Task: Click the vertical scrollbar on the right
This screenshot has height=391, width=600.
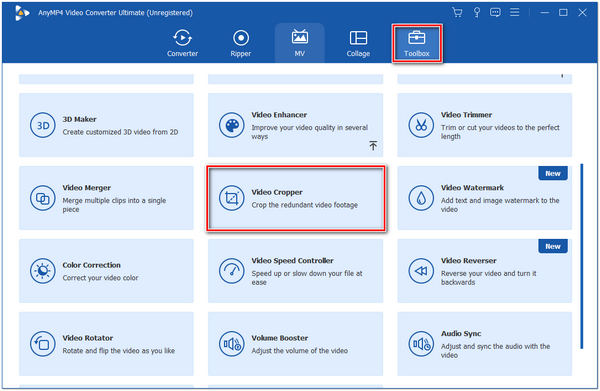Action: point(582,256)
